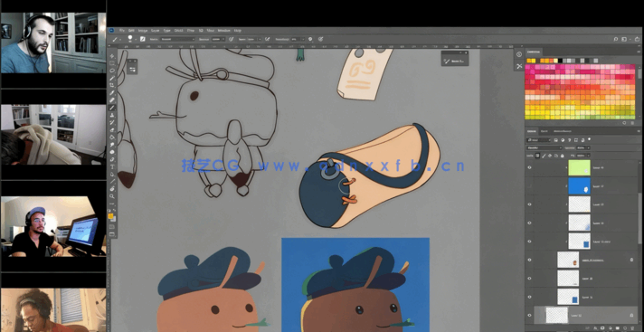Screen dimensions: 644x332
Task: Select the History Brush tool
Action: 112,122
